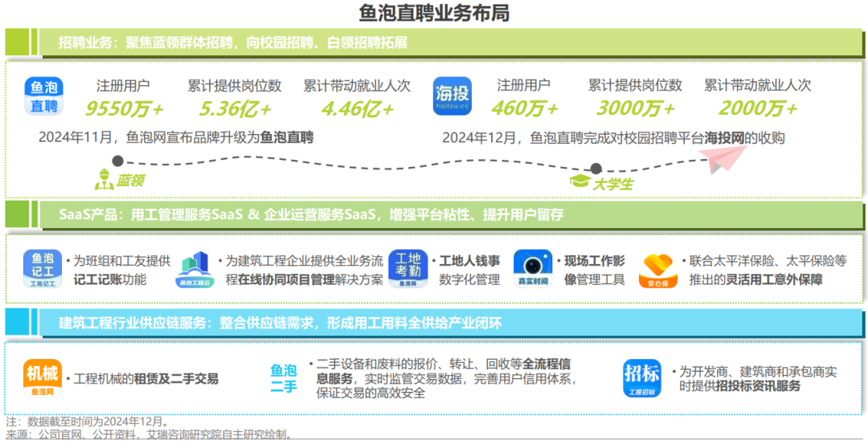868x444 pixels.
Task: Click the 鱼泡直聘 app icon
Action: 43,96
